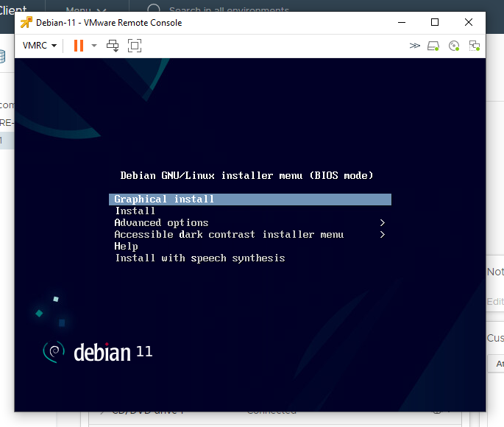This screenshot has height=427, width=504.
Task: Select Install with speech synthesis entry
Action: 200,258
